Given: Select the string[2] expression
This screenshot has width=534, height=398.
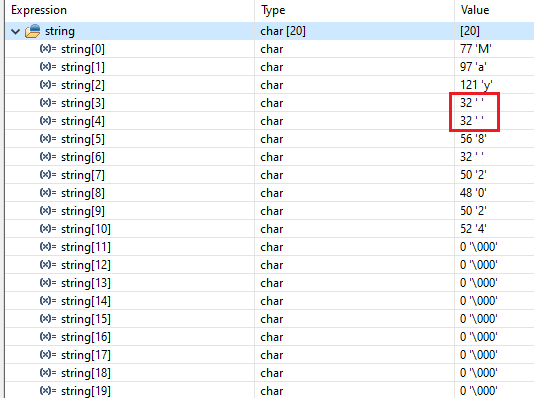Looking at the screenshot, I should [x=83, y=85].
